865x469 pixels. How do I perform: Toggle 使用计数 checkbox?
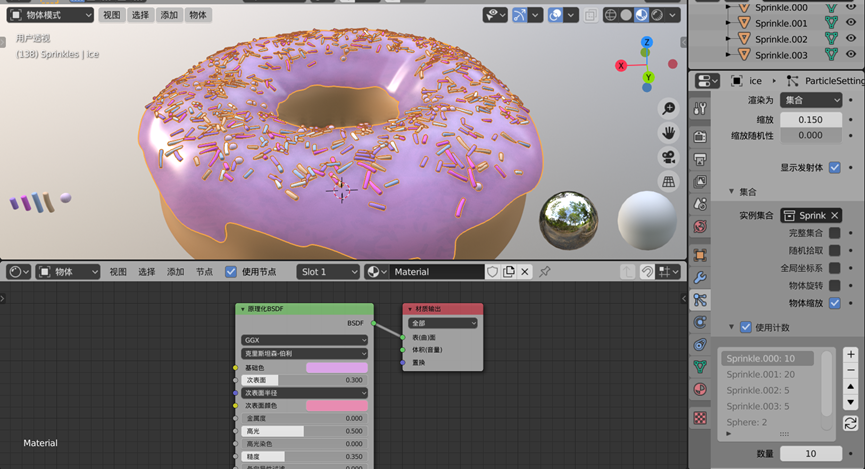click(746, 327)
